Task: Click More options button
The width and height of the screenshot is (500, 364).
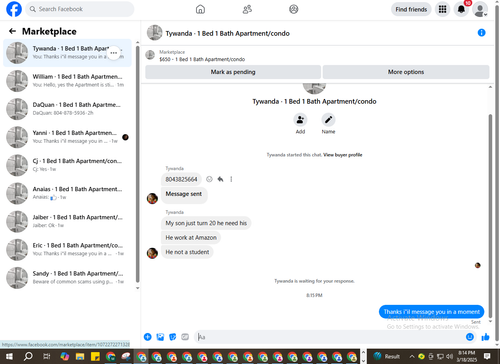Action: 406,72
